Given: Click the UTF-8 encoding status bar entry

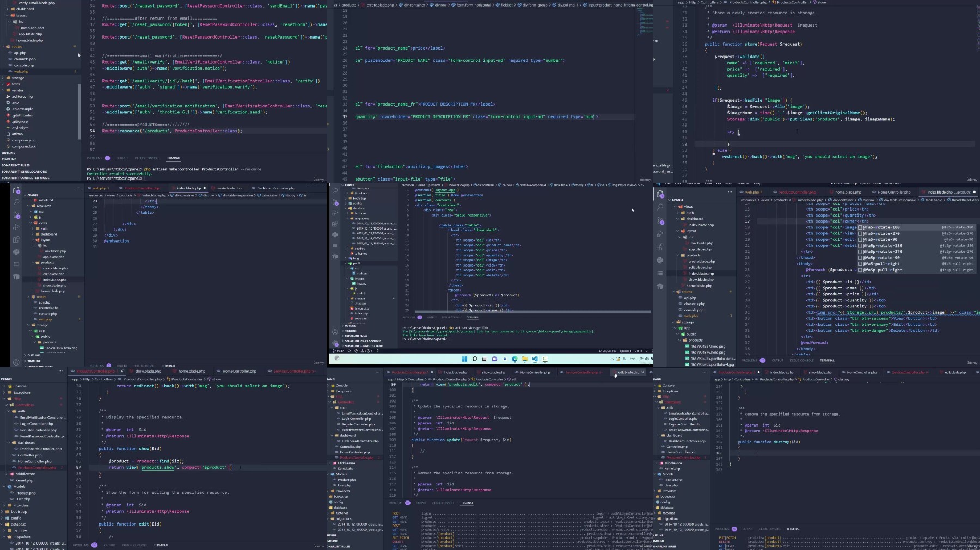Looking at the screenshot, I should (x=638, y=351).
